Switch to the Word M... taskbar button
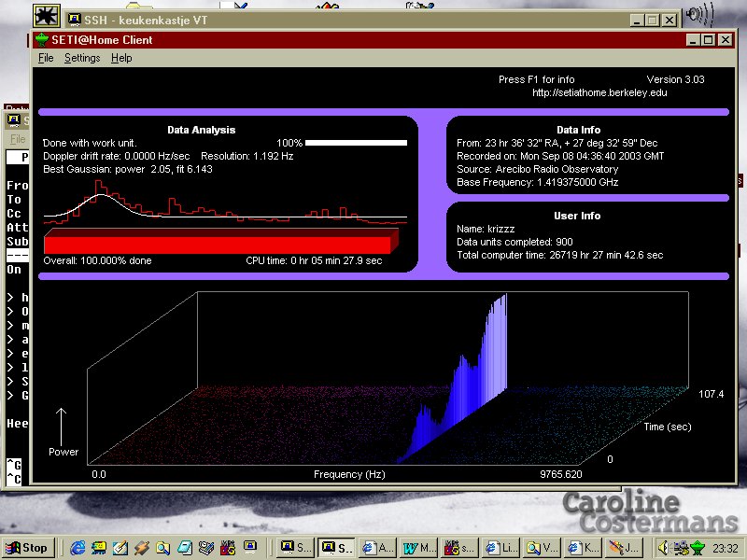Viewport: 747px width, 560px height. click(x=418, y=548)
